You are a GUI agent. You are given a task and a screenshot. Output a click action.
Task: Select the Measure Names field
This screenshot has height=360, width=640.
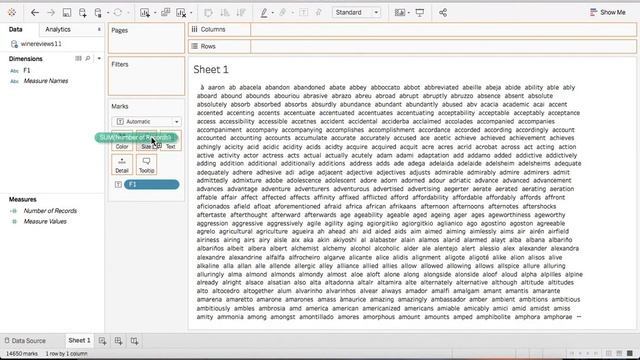point(46,81)
